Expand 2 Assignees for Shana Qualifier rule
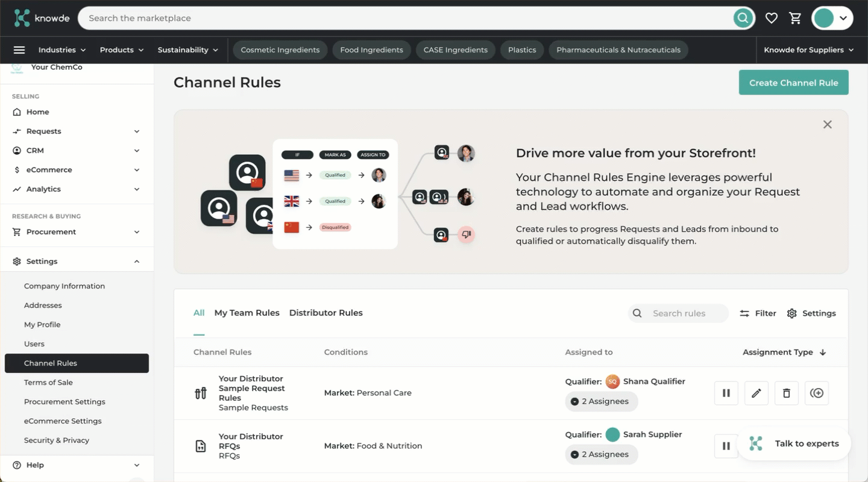This screenshot has height=482, width=868. pyautogui.click(x=601, y=401)
